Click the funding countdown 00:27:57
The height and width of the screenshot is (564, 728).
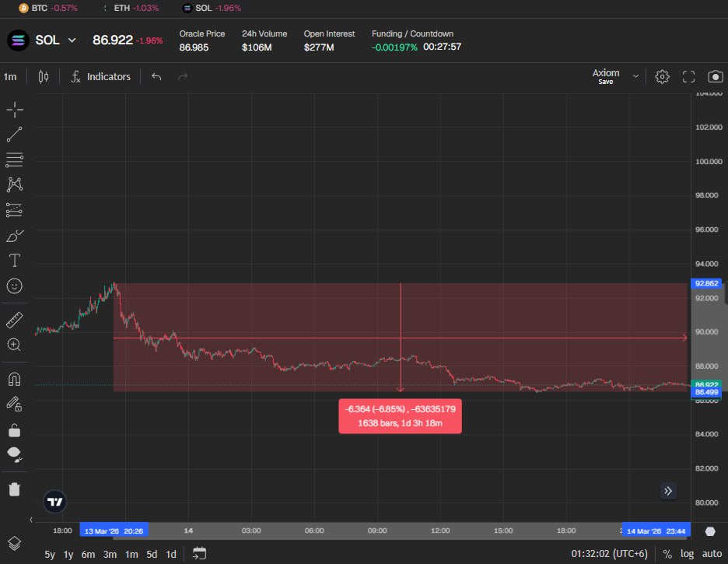coord(442,47)
